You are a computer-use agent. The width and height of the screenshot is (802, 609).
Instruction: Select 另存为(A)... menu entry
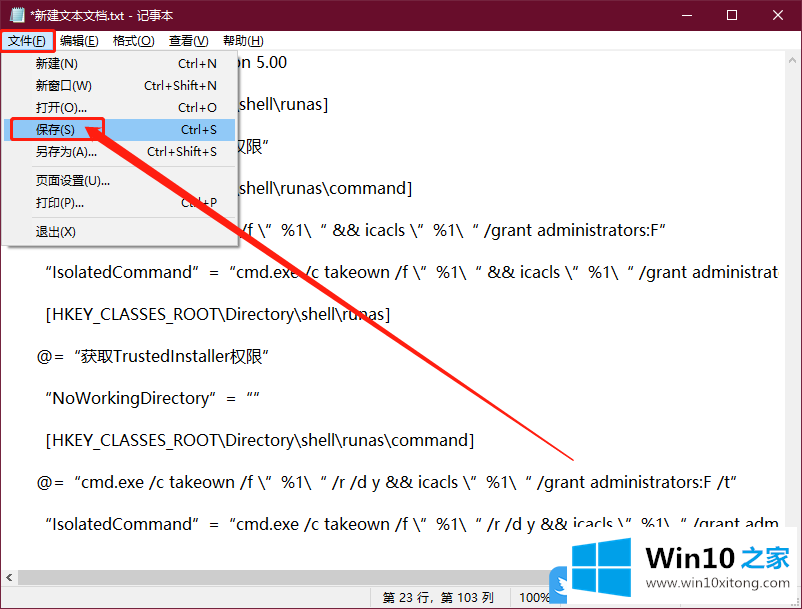point(120,152)
